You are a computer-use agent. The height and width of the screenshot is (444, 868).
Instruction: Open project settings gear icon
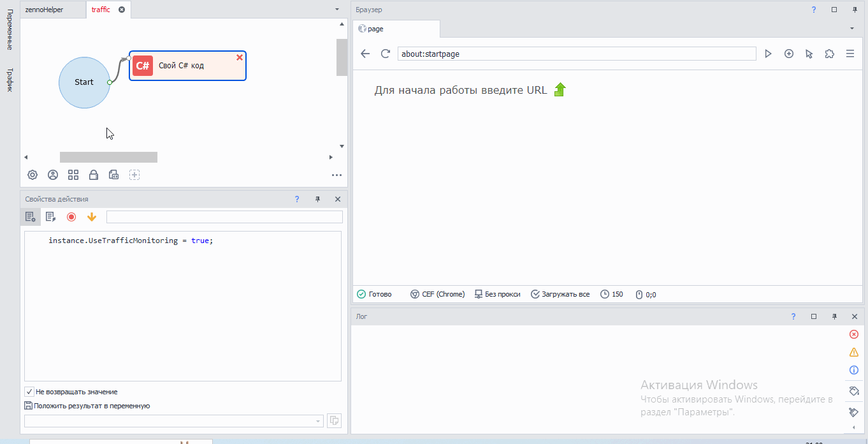click(x=33, y=175)
